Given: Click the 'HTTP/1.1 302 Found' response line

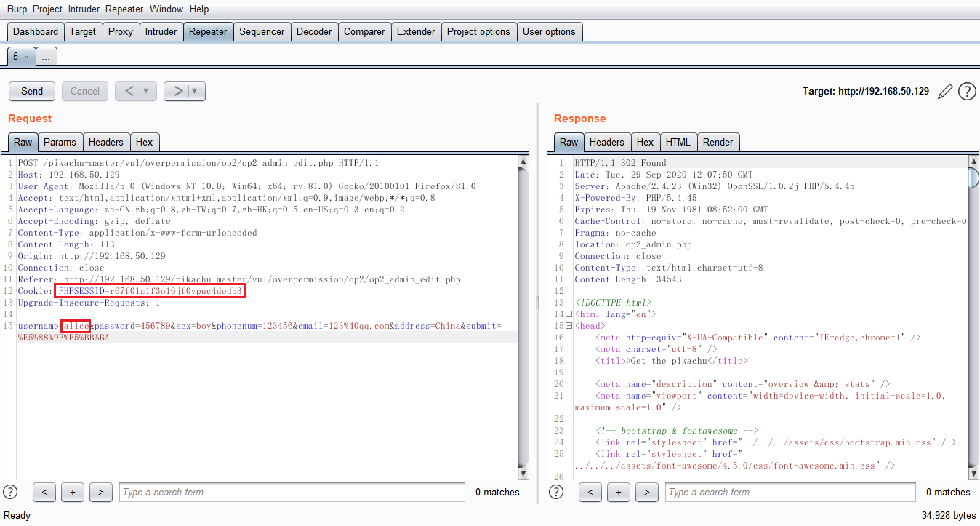Looking at the screenshot, I should pos(620,163).
